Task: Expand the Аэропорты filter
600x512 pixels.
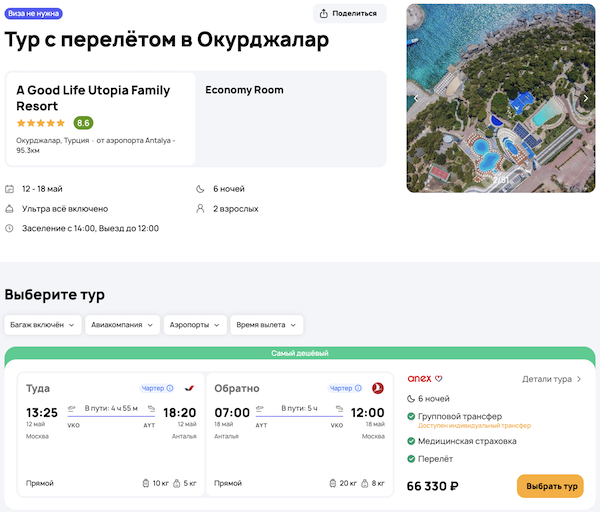Action: (x=194, y=325)
